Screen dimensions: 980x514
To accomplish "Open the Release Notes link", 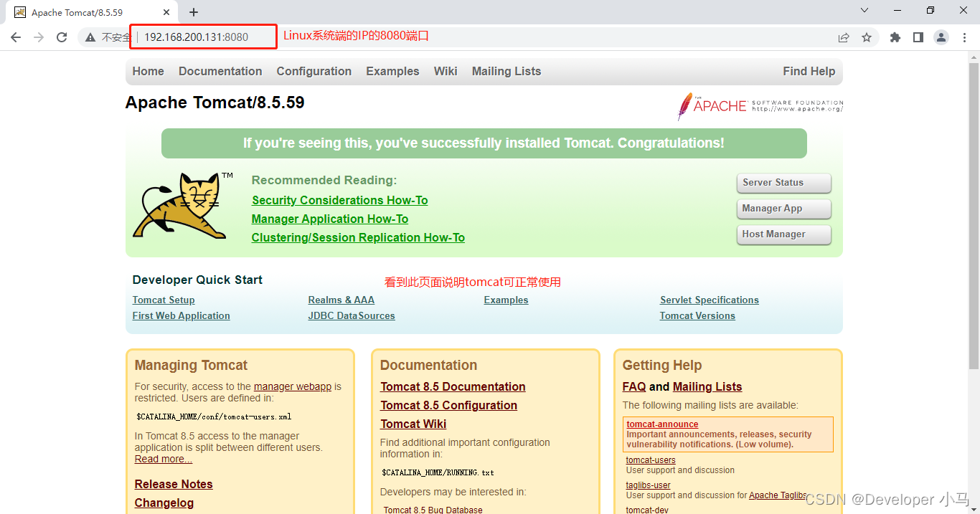I will (x=174, y=484).
